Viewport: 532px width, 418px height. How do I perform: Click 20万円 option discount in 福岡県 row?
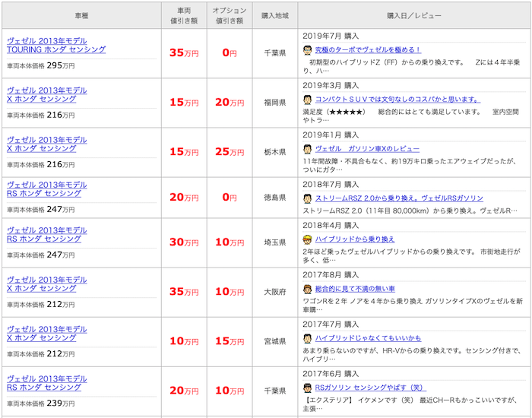230,103
